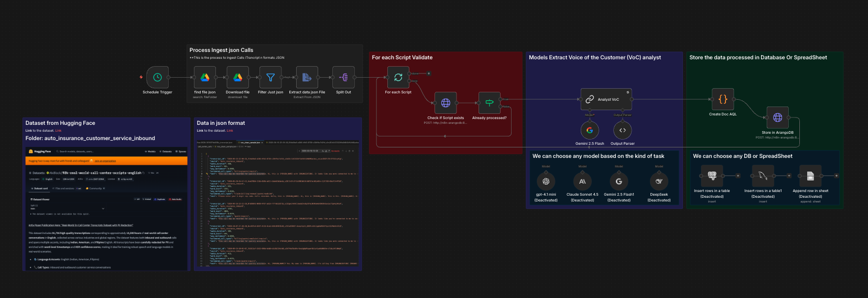Image resolution: width=868 pixels, height=298 pixels.
Task: Open the find file json Google Drive node
Action: pyautogui.click(x=205, y=77)
